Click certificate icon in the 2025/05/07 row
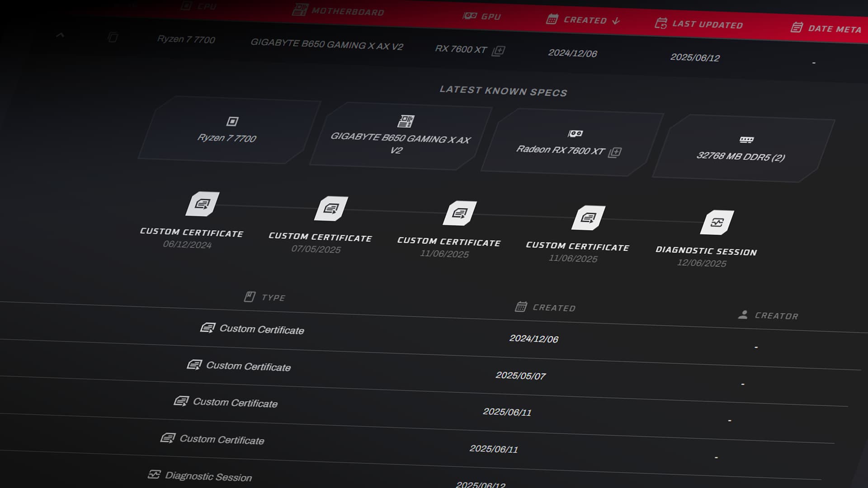The height and width of the screenshot is (488, 868). (x=194, y=364)
